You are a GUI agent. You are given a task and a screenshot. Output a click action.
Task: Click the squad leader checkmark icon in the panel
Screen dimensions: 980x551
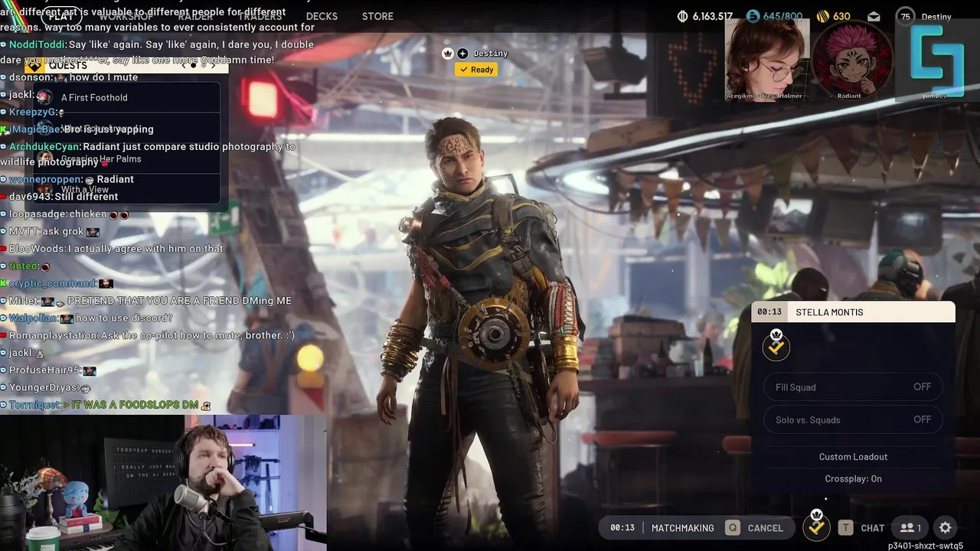tap(776, 345)
